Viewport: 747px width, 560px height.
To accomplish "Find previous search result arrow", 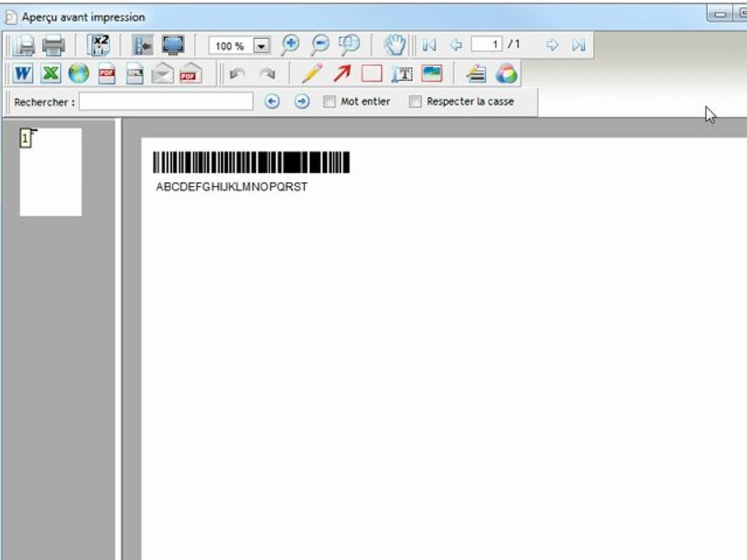I will pos(272,101).
